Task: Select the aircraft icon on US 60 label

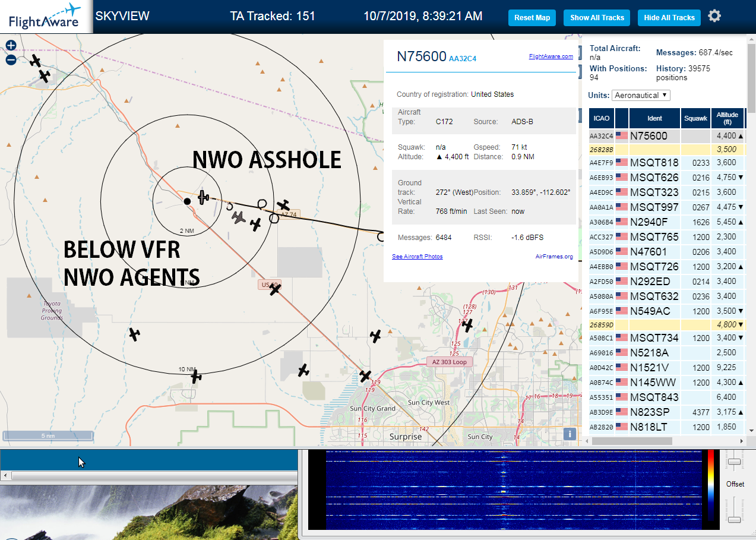Action: [x=274, y=289]
